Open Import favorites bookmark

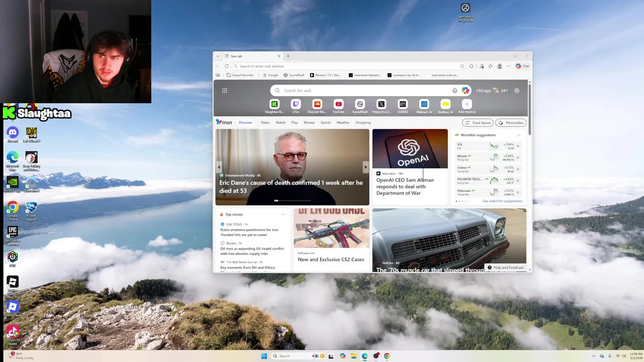coord(240,75)
